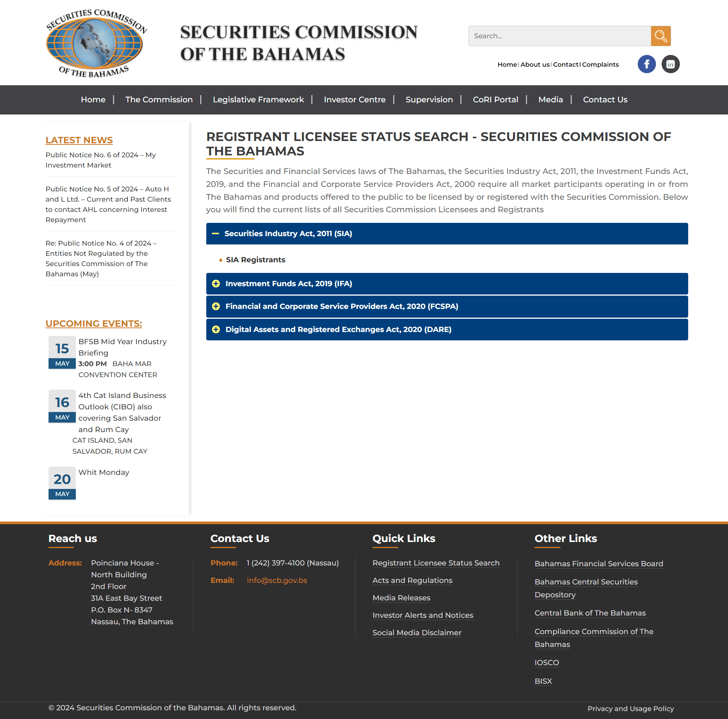The width and height of the screenshot is (728, 719).
Task: Click the Search input field
Action: pyautogui.click(x=560, y=36)
